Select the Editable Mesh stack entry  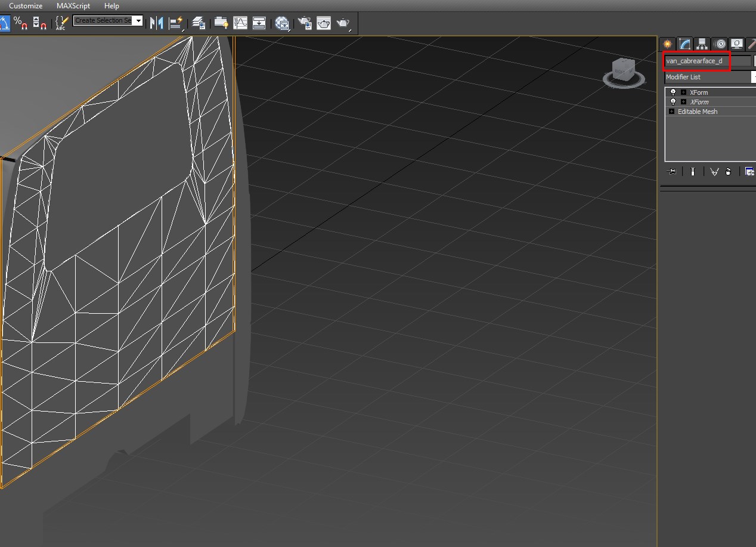click(698, 112)
